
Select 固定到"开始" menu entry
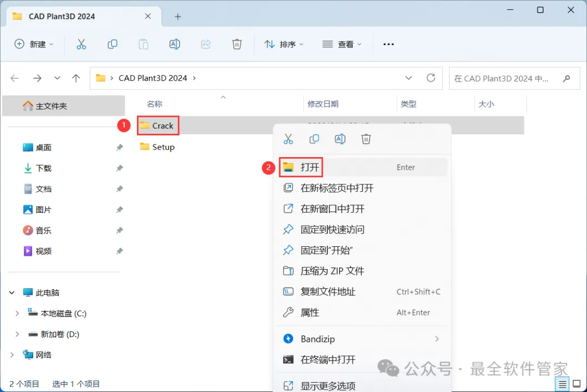[361, 250]
